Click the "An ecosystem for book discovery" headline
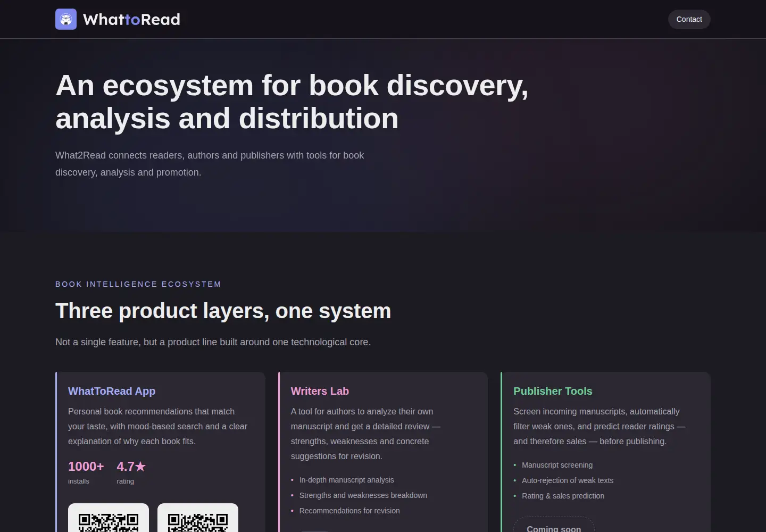 [292, 102]
